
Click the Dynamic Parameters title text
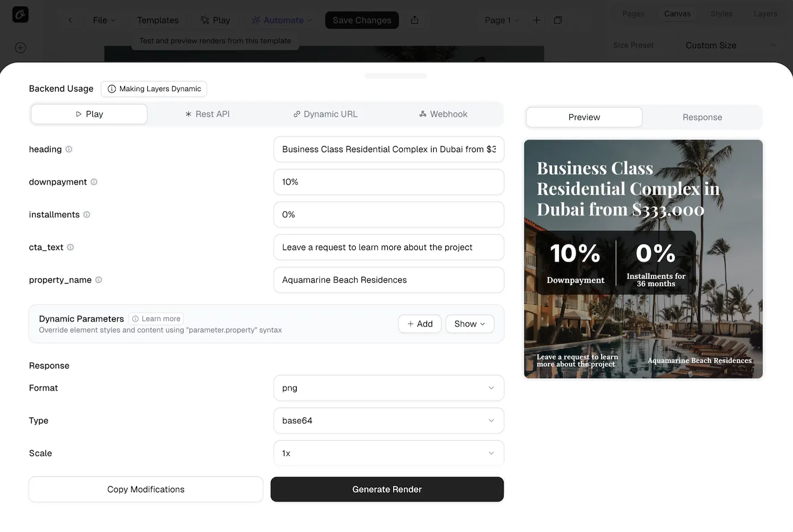pyautogui.click(x=81, y=319)
